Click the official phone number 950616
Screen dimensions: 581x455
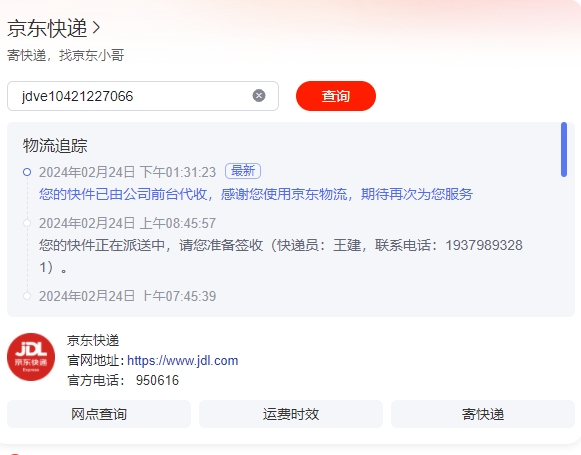click(x=157, y=381)
